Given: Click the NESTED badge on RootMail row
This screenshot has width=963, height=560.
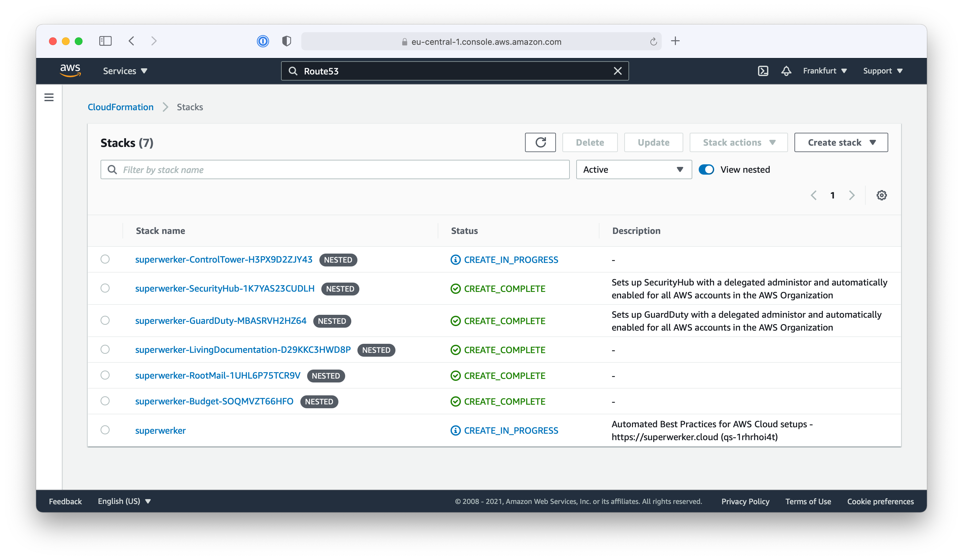Looking at the screenshot, I should point(326,376).
